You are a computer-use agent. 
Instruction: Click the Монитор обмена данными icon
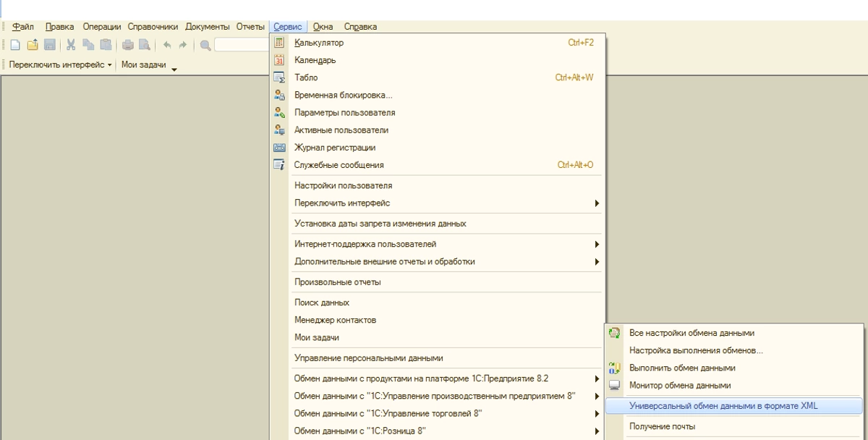(615, 386)
